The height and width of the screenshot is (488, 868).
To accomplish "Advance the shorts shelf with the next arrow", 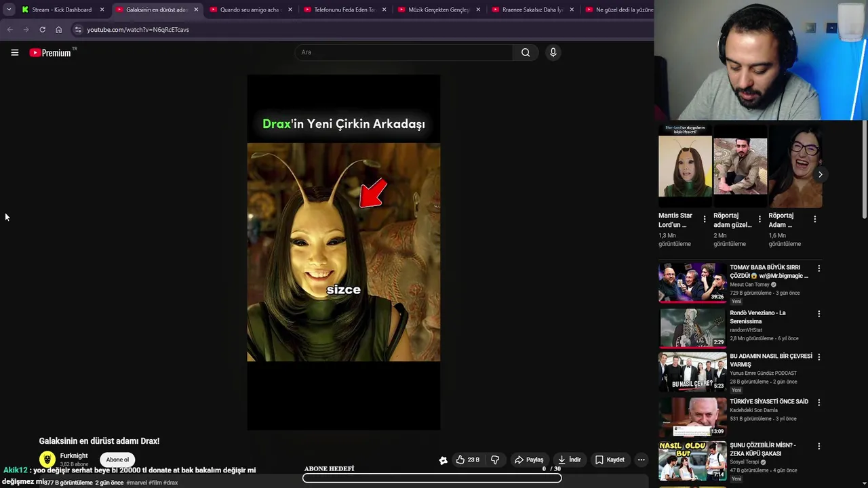I will coord(820,174).
